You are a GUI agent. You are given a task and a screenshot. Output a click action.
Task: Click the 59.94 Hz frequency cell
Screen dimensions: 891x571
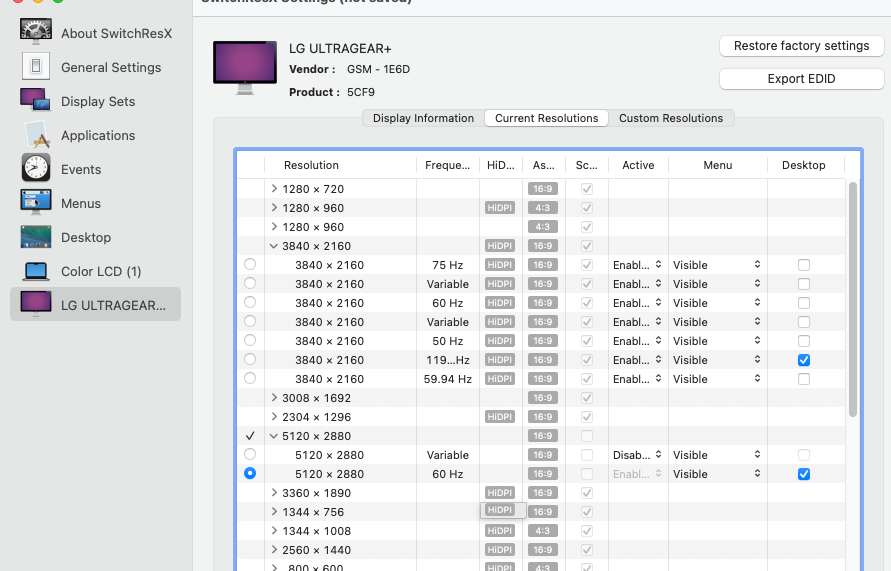[448, 379]
